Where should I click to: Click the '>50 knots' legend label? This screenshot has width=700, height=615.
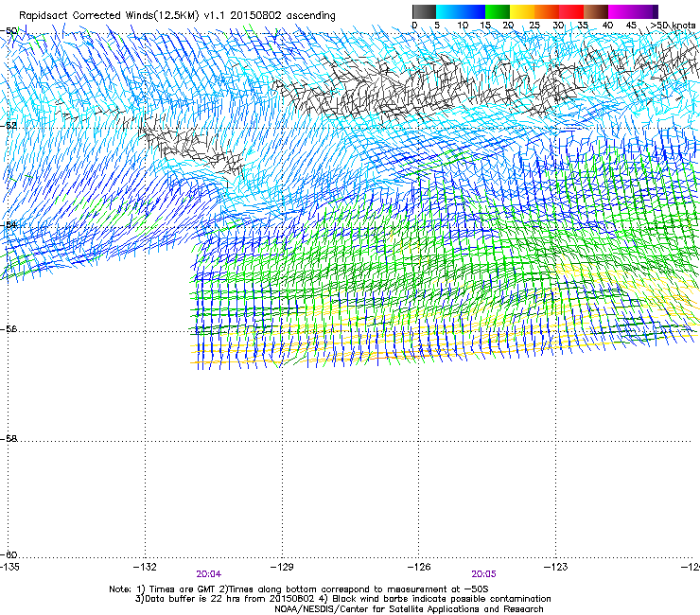(673, 26)
